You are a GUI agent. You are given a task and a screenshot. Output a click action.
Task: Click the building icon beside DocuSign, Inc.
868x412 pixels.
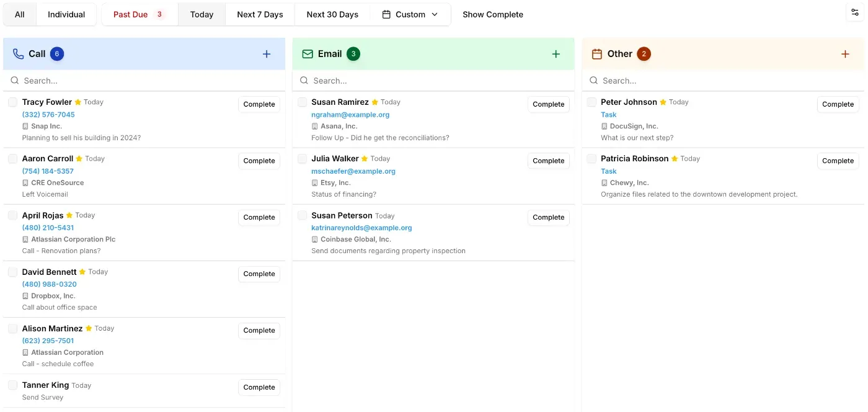(604, 127)
